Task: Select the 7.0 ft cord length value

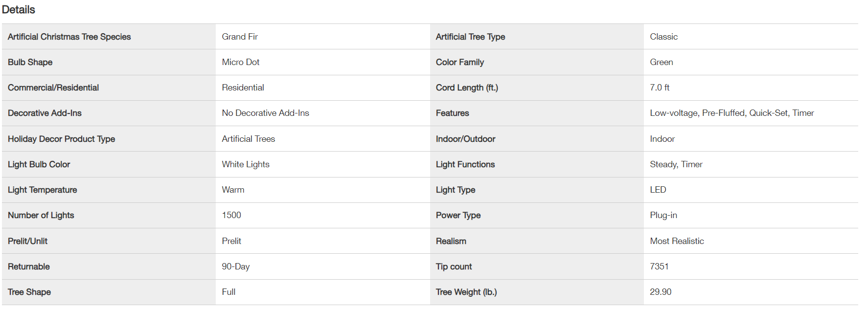Action: pyautogui.click(x=660, y=88)
